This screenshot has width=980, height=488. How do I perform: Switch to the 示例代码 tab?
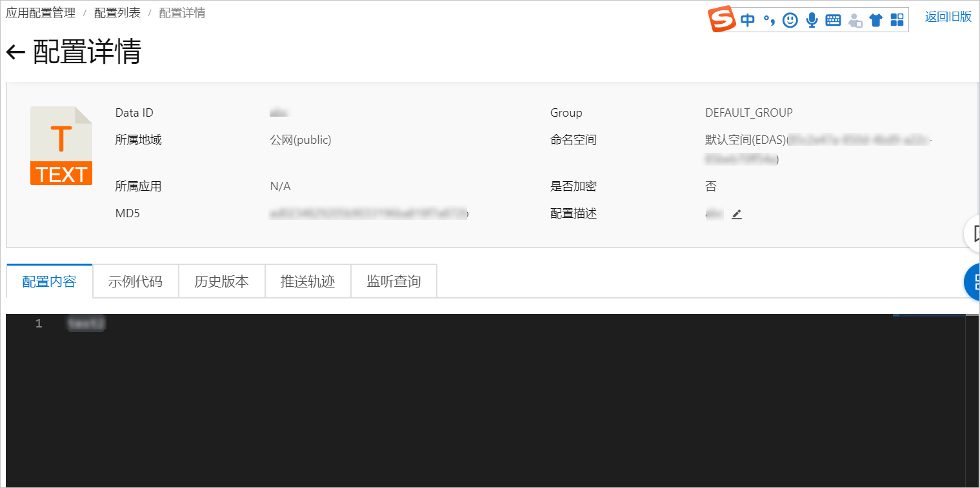[135, 282]
